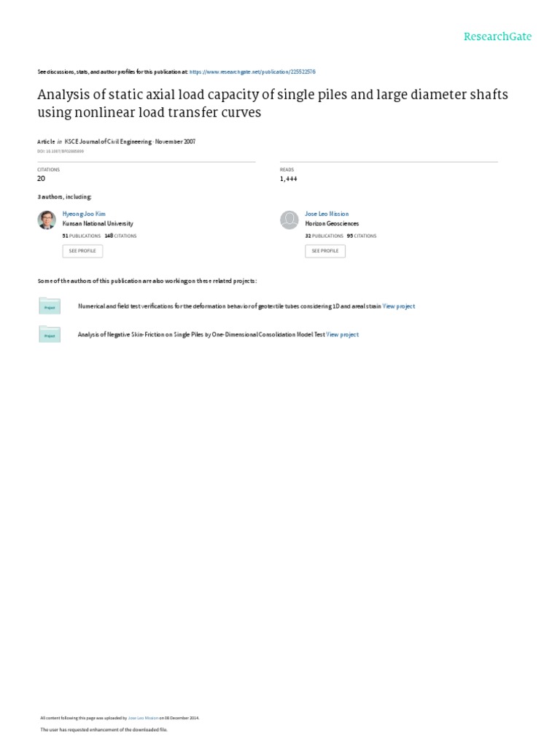560x747 pixels.
Task: Click the paper title heading
Action: 273,103
